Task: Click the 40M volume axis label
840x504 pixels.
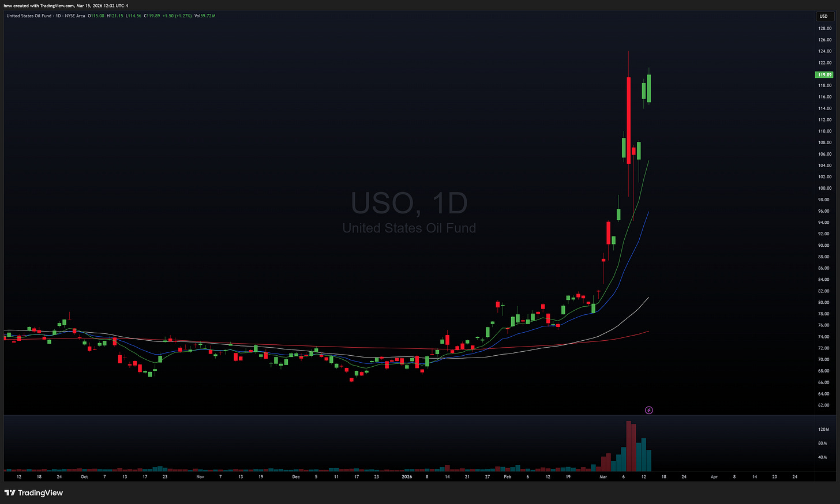Action: 824,457
